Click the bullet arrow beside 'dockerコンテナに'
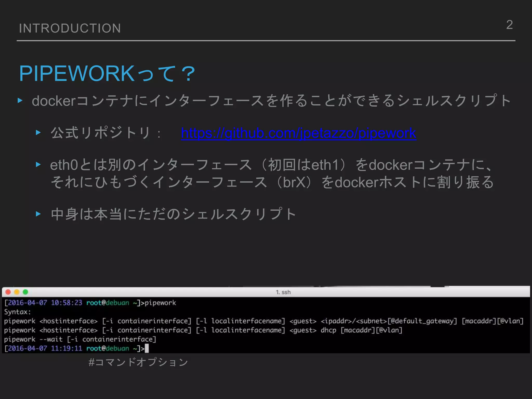The height and width of the screenshot is (399, 532). coord(20,100)
